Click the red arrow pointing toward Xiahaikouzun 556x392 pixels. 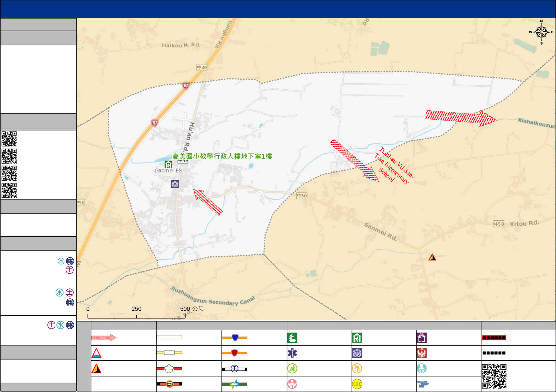[x=461, y=119]
